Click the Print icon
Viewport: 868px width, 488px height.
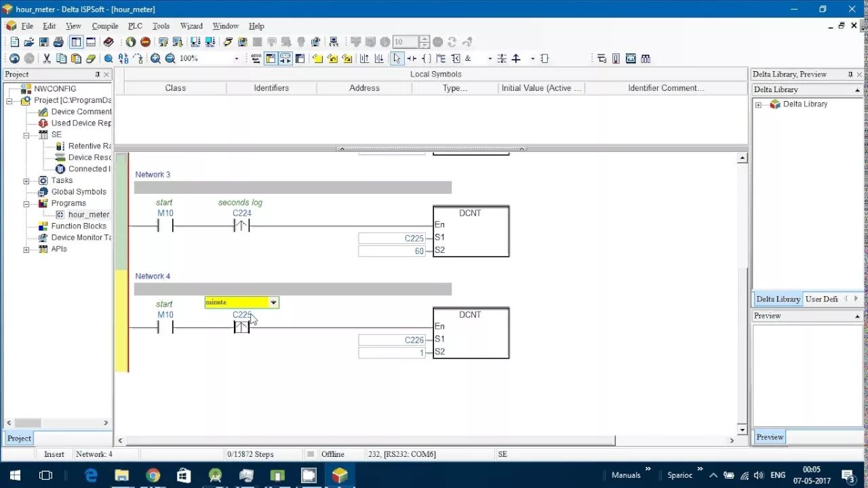[x=58, y=42]
